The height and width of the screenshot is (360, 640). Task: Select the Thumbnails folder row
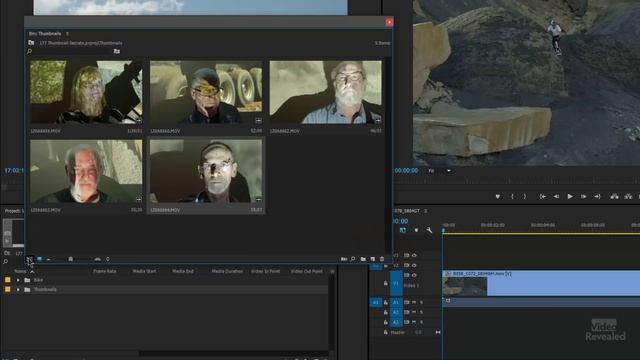(x=165, y=289)
